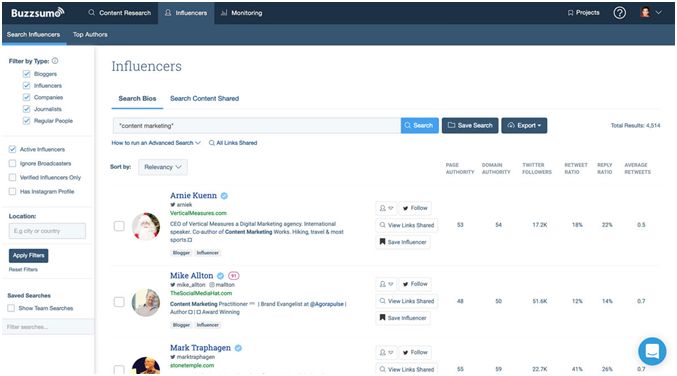
Task: Open the VerticalMeasures.com link
Action: [198, 213]
